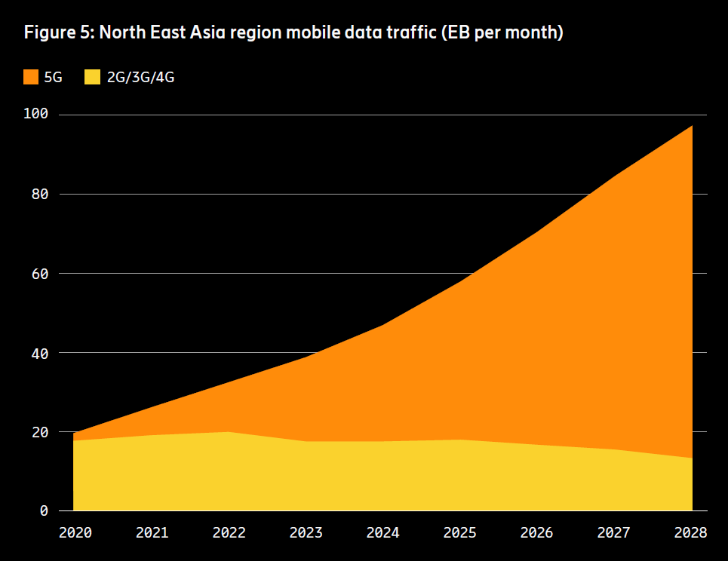Select the 2022 x-axis label
The height and width of the screenshot is (561, 728).
pyautogui.click(x=229, y=532)
